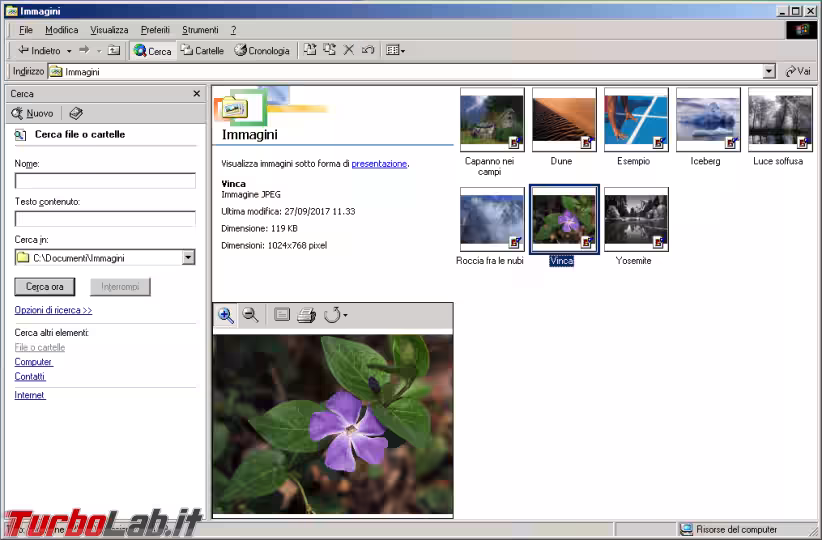
Task: Open the Views dropdown in toolbar
Action: (395, 50)
